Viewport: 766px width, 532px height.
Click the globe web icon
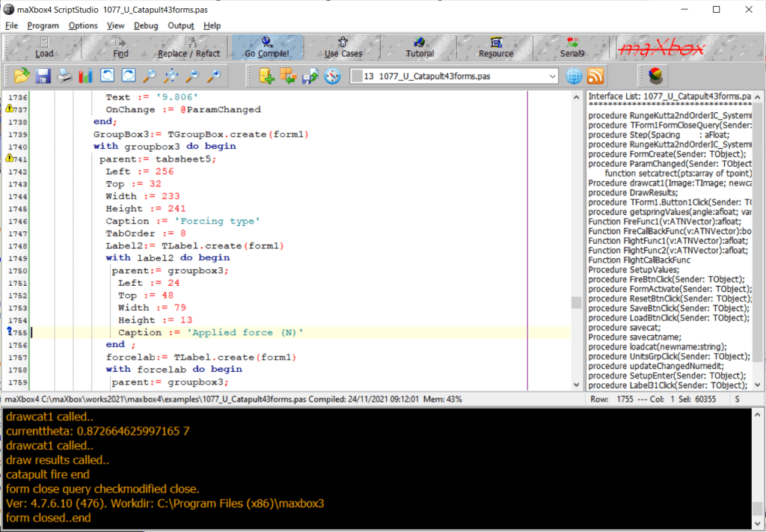pos(574,76)
